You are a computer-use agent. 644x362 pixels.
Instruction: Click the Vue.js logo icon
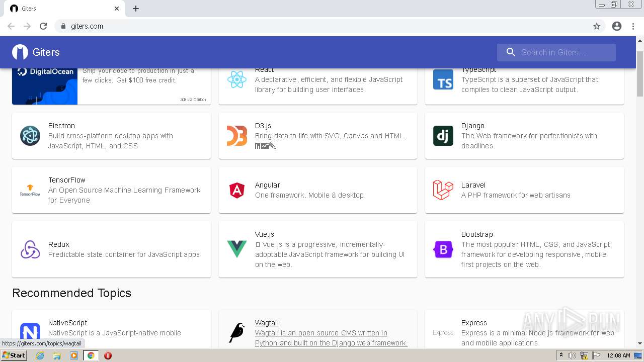(x=236, y=249)
